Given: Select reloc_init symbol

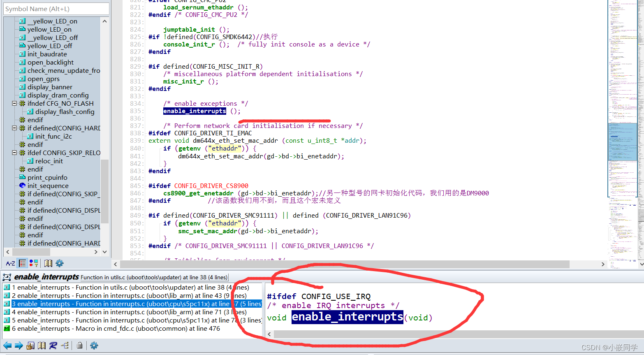Looking at the screenshot, I should tap(49, 161).
